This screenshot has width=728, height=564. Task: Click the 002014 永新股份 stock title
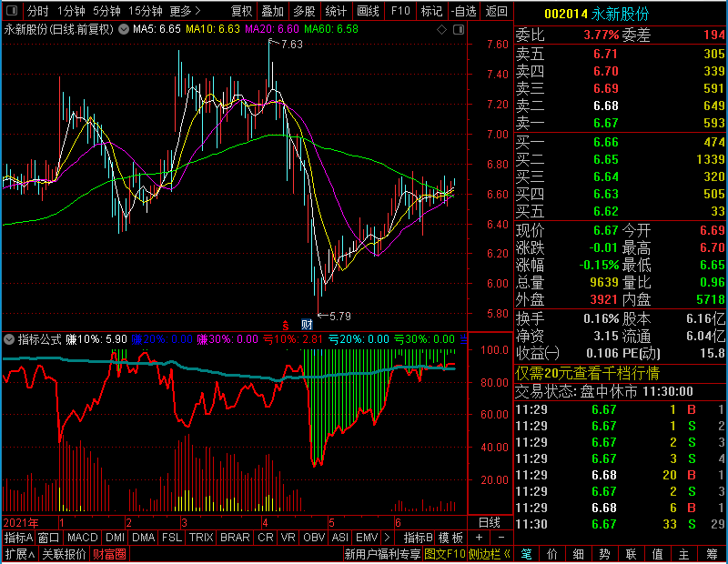596,14
